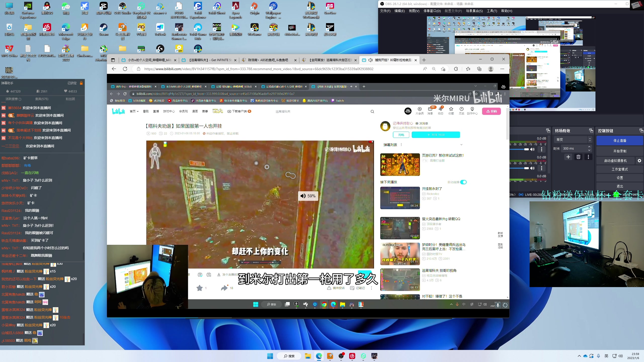Screen dimensions: 644x362
Task: Click the Edge address bar URL
Action: [x=259, y=69]
